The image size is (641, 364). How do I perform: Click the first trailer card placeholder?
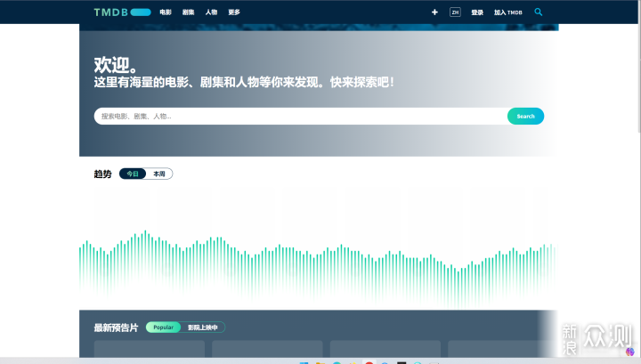pos(150,349)
